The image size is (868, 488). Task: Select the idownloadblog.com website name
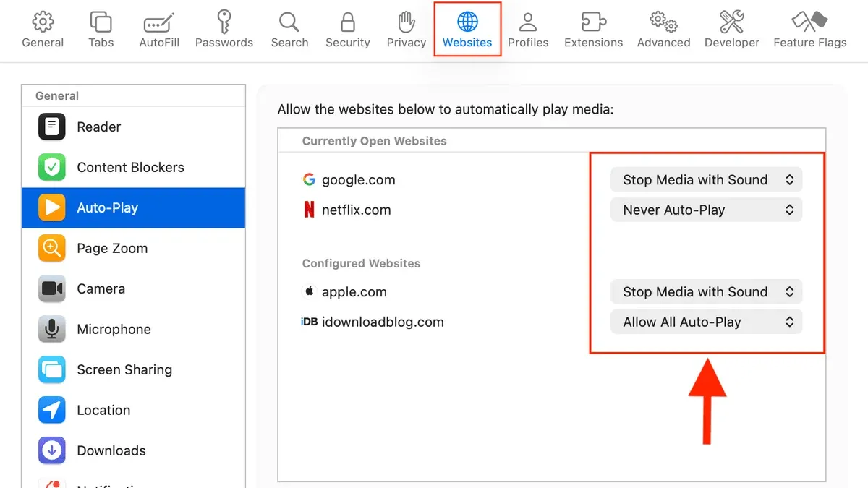click(383, 322)
